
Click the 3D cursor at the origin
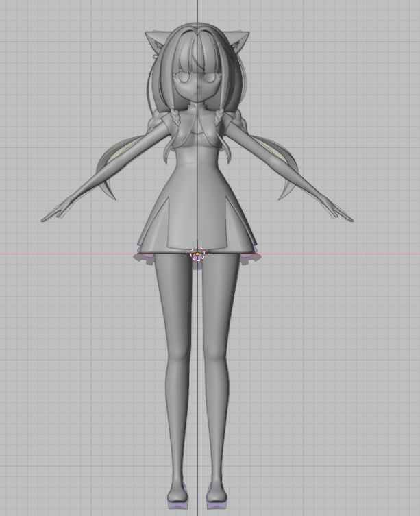tap(197, 254)
